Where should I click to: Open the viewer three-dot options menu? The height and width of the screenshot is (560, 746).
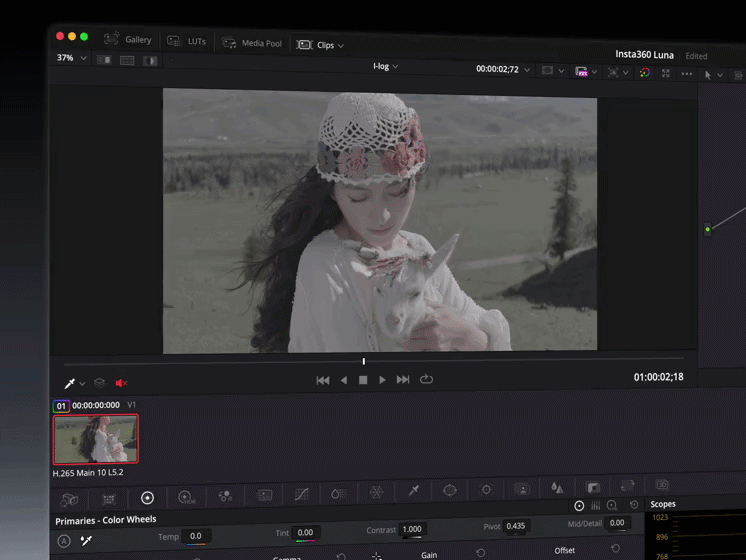[x=687, y=74]
